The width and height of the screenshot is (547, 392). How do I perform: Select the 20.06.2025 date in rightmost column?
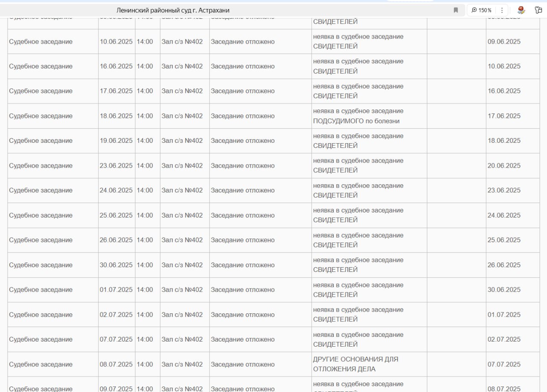[504, 165]
